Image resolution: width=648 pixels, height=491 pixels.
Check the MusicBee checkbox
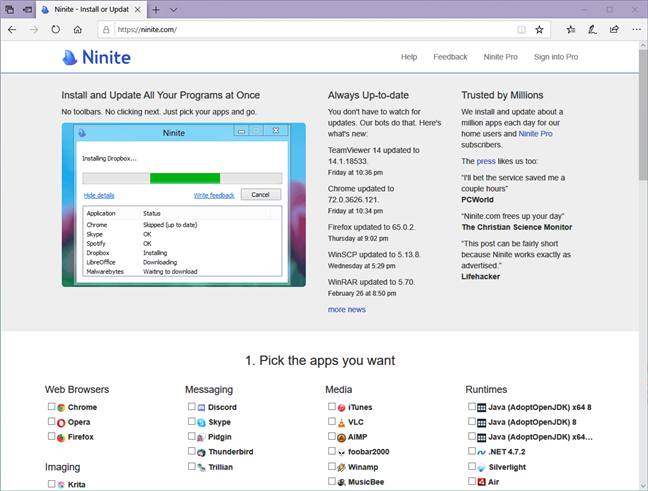pyautogui.click(x=331, y=481)
